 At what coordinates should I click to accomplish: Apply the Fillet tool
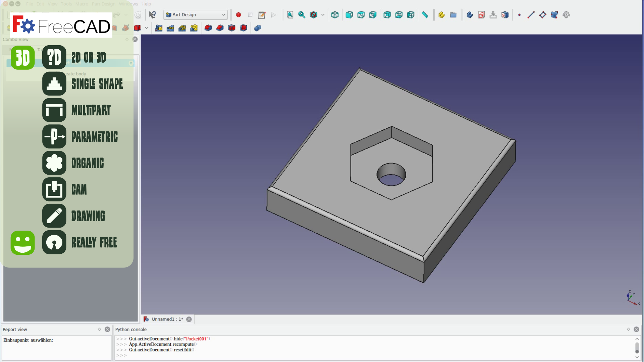[x=208, y=28]
